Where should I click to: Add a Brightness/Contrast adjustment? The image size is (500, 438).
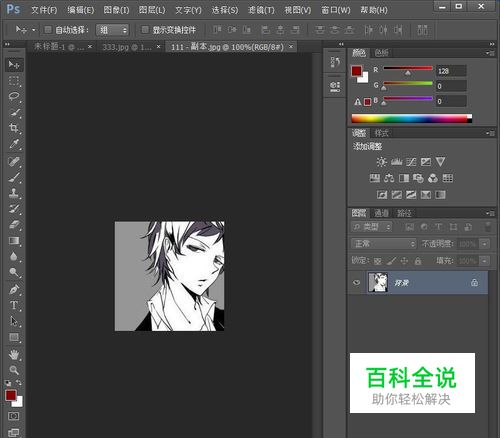[382, 162]
